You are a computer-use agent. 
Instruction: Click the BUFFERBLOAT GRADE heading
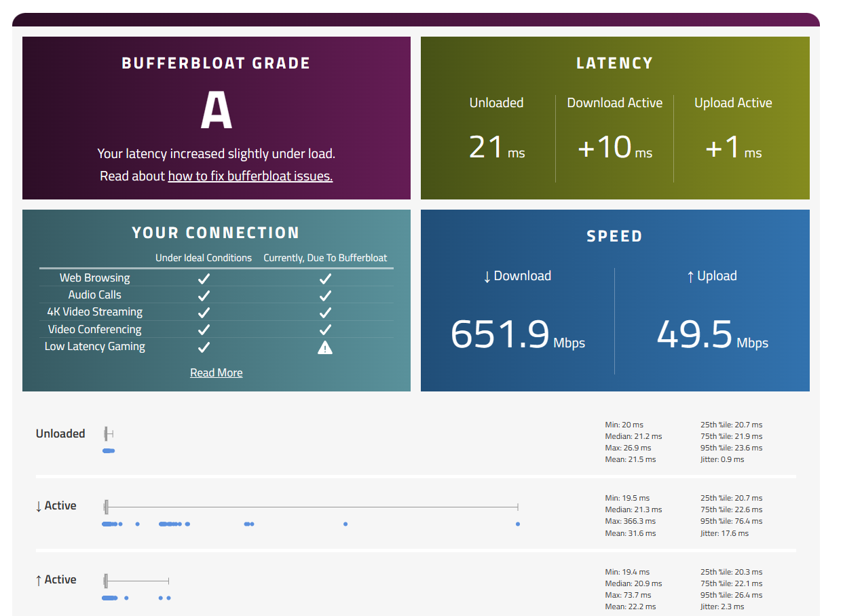pos(216,63)
